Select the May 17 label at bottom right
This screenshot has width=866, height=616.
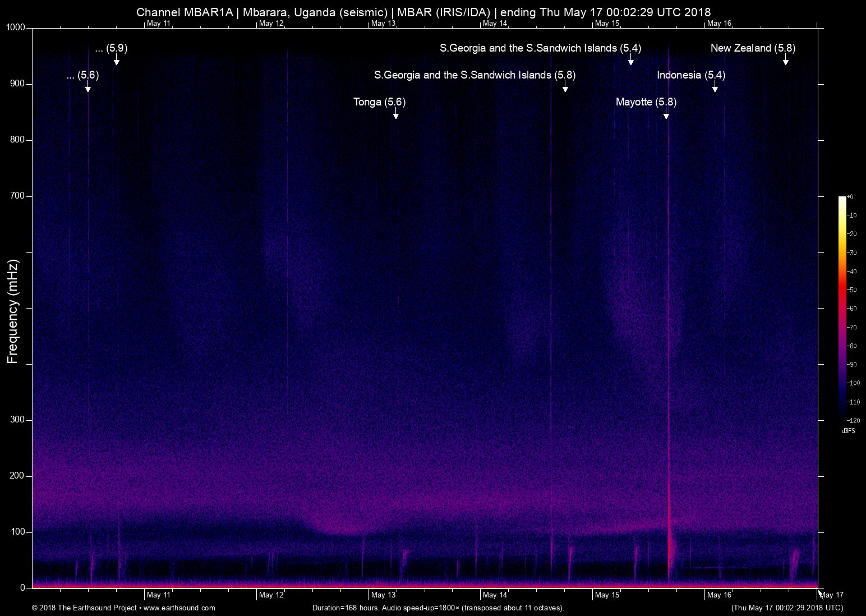(831, 595)
